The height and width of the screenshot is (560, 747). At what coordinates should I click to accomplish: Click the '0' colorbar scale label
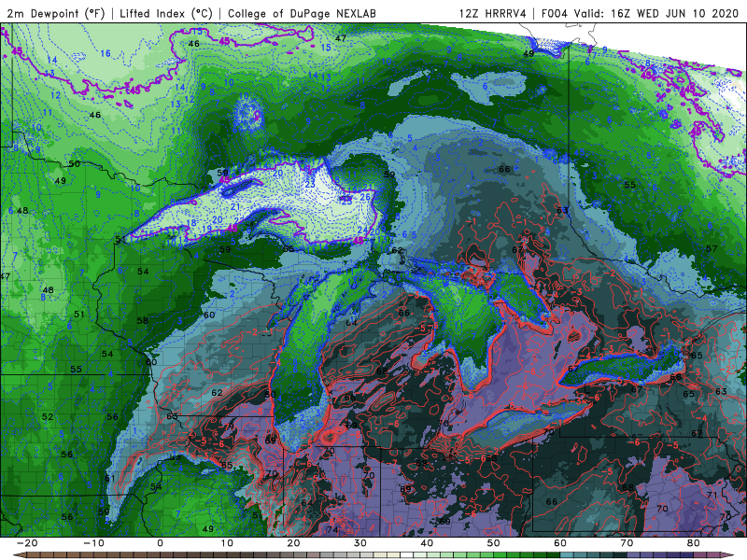(160, 543)
